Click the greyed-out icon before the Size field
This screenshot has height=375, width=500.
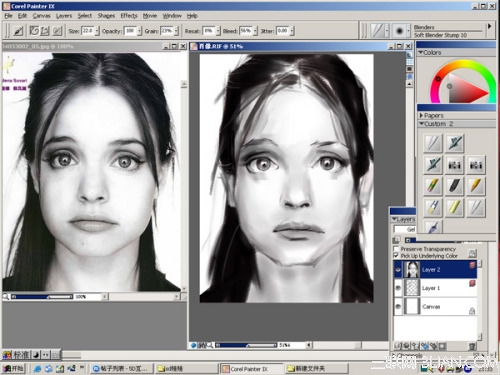coord(57,31)
